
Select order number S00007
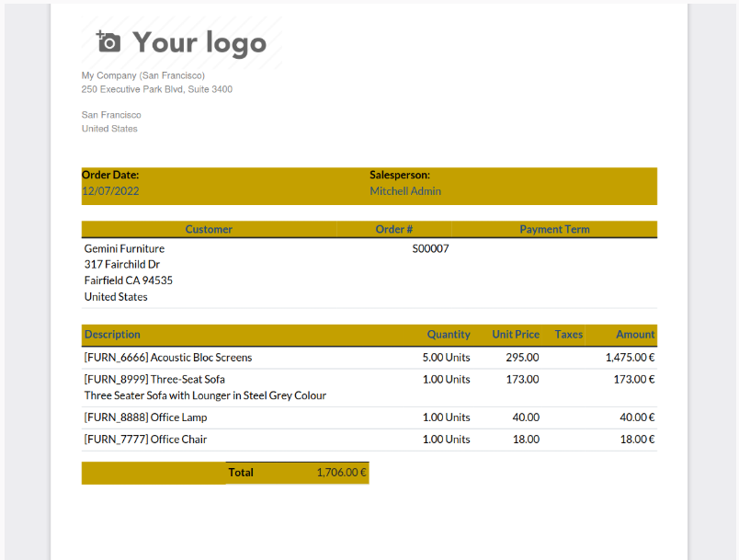click(x=430, y=248)
